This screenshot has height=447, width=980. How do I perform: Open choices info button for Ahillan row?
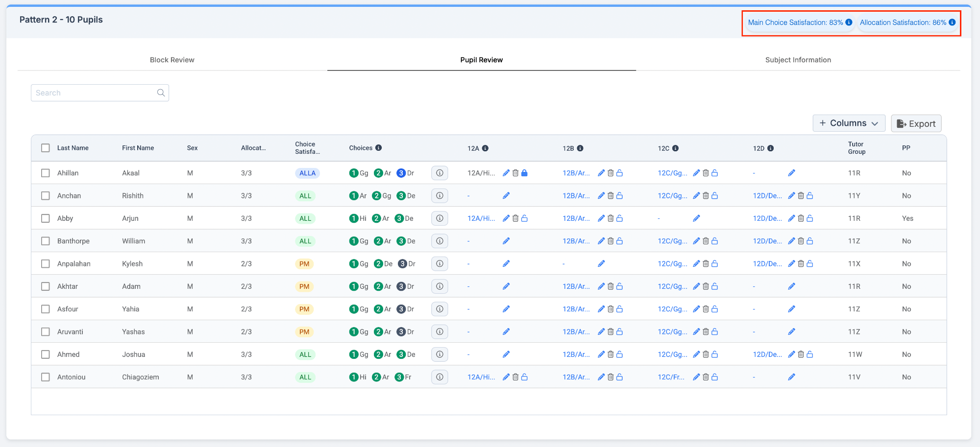point(440,173)
